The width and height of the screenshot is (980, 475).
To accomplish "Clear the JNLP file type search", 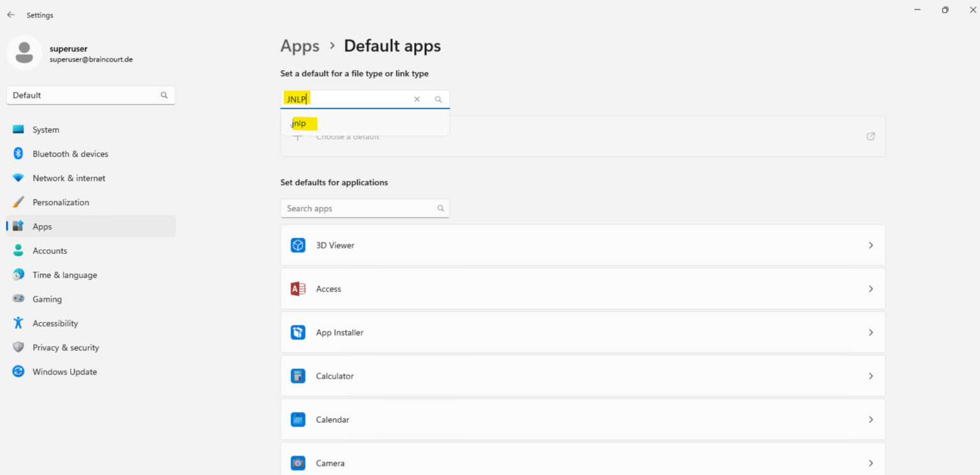I will point(417,99).
